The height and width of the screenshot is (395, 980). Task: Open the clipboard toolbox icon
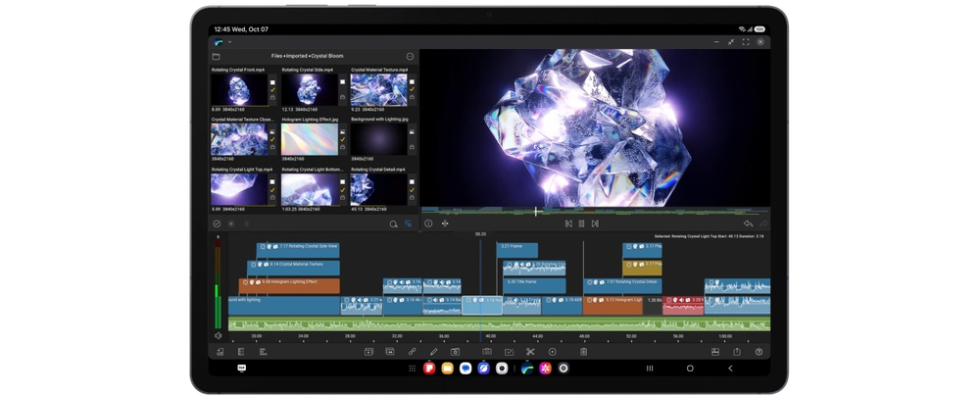pyautogui.click(x=487, y=352)
